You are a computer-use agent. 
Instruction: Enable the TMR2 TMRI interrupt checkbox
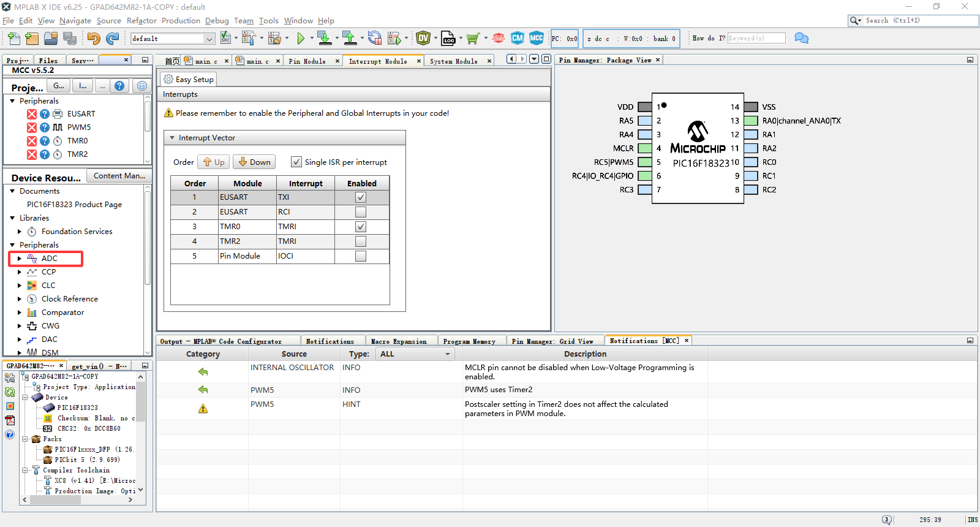[361, 241]
